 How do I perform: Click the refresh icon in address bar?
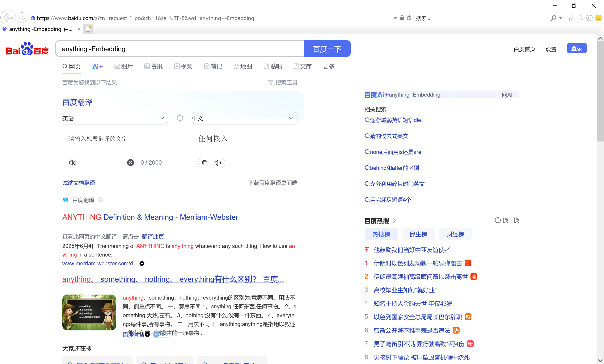409,18
